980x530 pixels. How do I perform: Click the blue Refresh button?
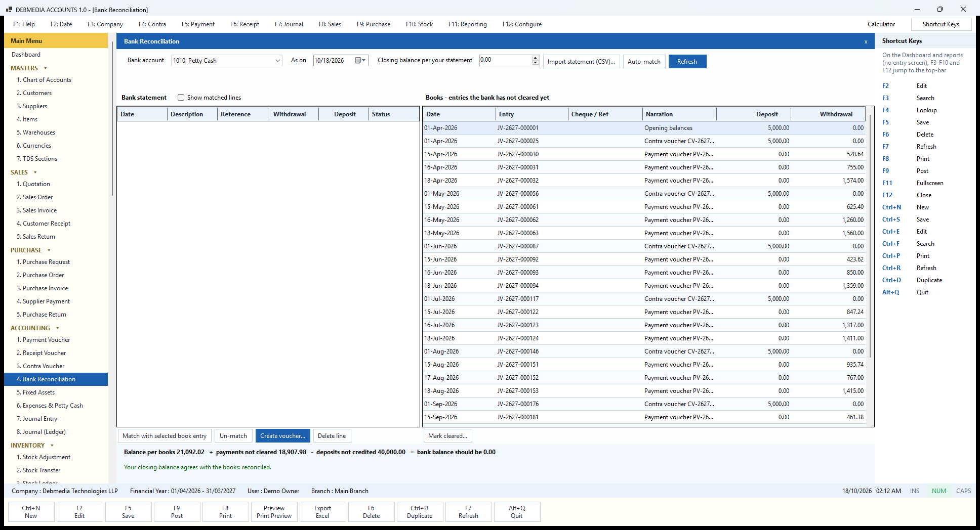(x=687, y=62)
